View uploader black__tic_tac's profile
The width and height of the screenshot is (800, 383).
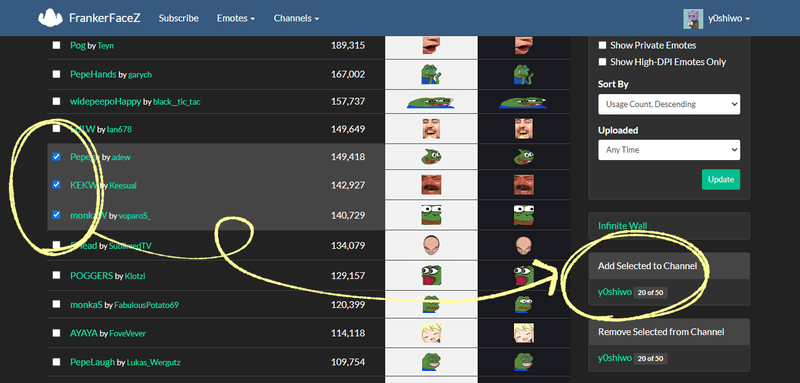(177, 102)
